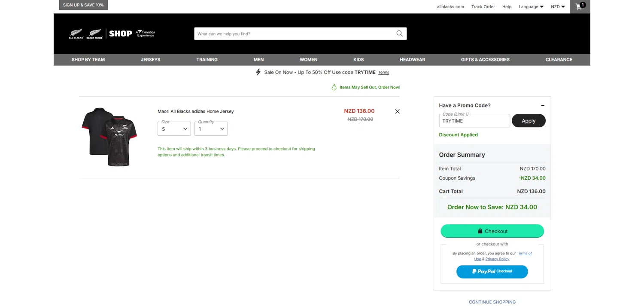Click the Order Now to Save text

492,207
